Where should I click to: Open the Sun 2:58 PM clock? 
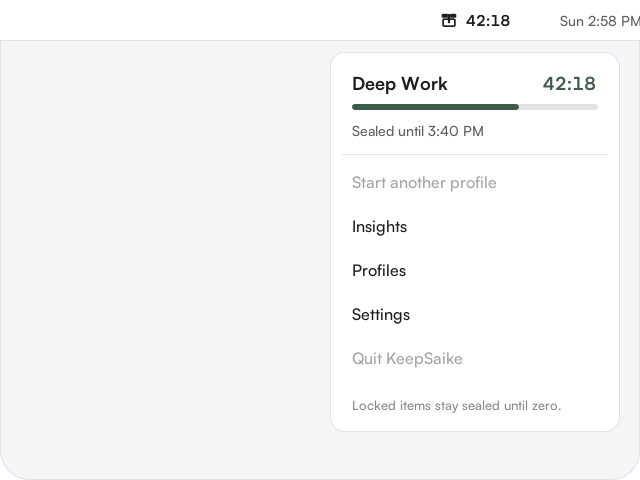coord(600,21)
